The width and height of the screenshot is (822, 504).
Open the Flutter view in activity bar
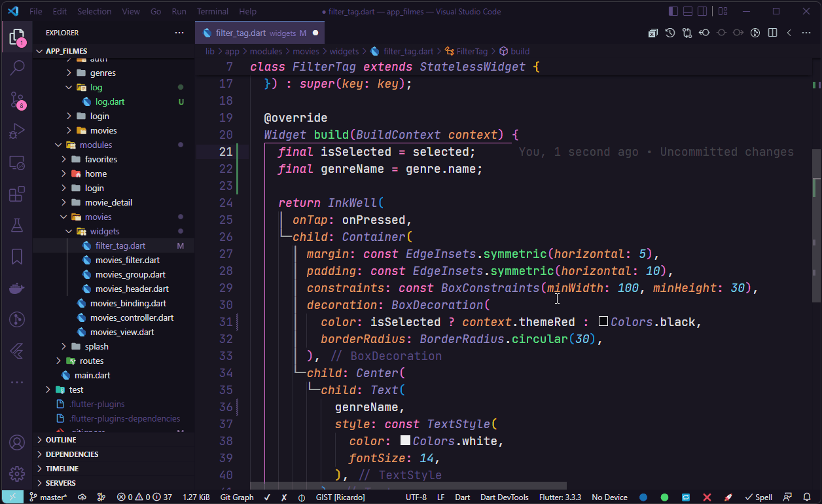coord(17,351)
